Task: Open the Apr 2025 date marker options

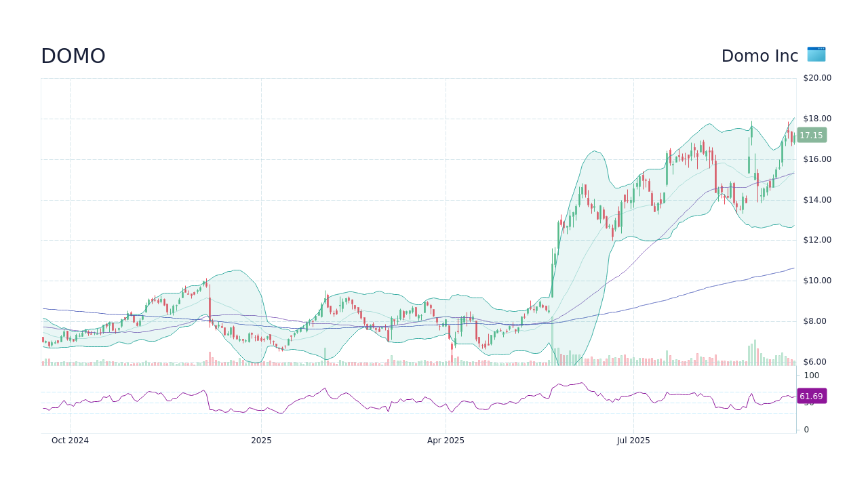Action: (446, 440)
